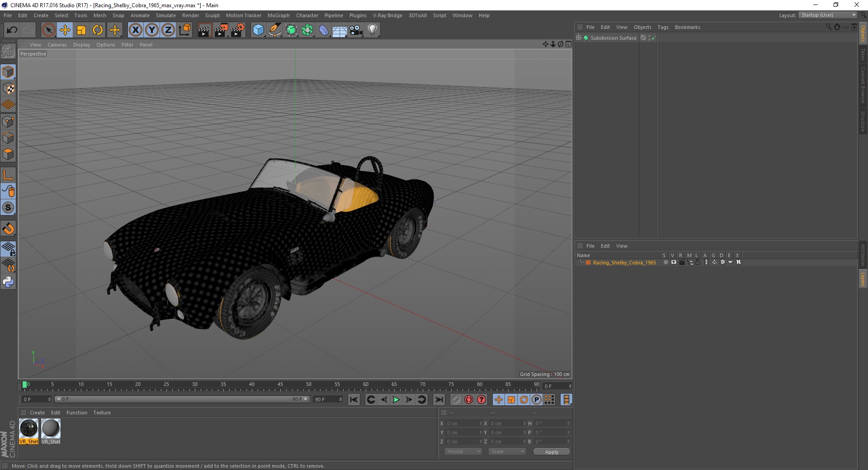This screenshot has width=868, height=470.
Task: Open the V-Ray Bridge menu
Action: 387,15
